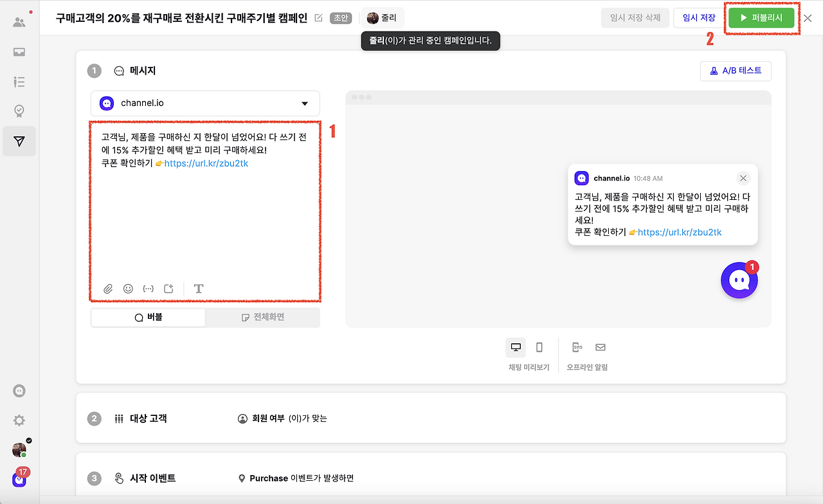Open the inbox icon in sidebar
Viewport: 823px width, 504px height.
19,52
